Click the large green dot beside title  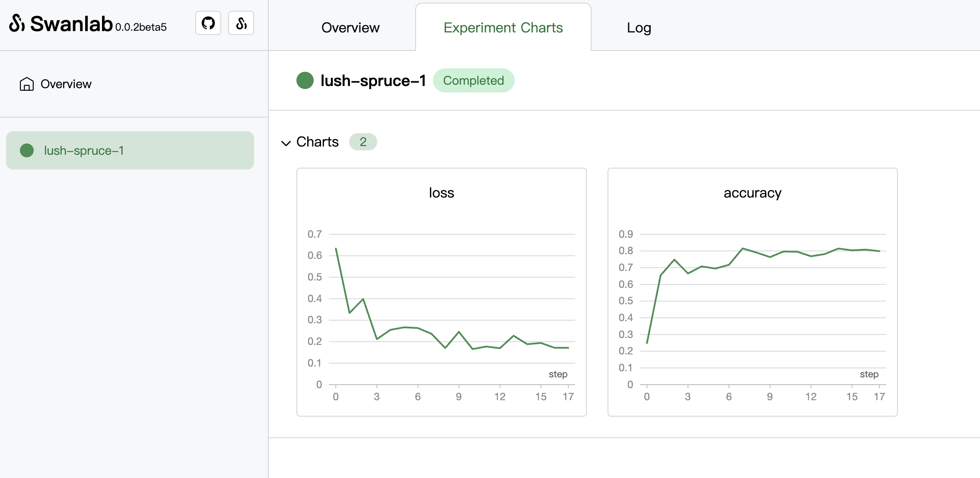pos(305,80)
